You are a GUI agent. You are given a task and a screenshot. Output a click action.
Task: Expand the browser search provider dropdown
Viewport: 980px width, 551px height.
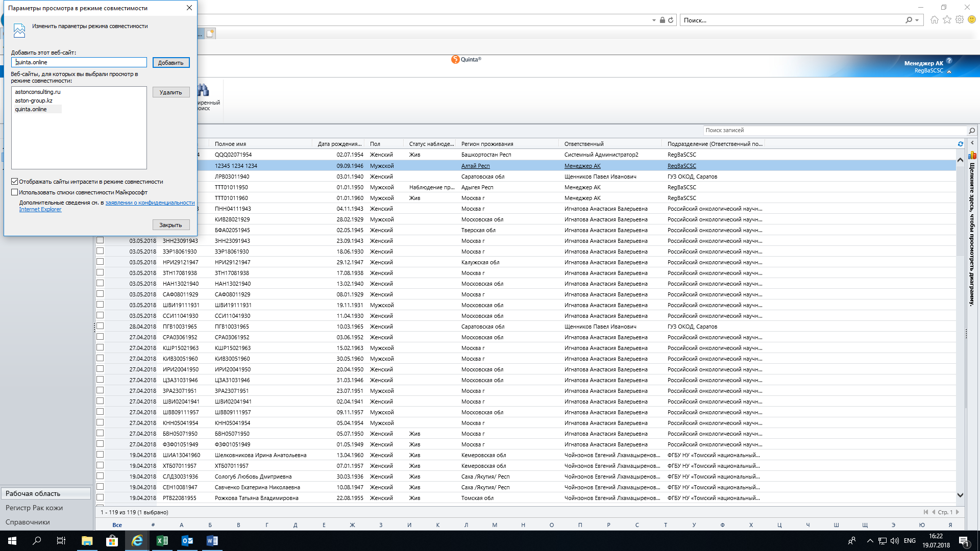coord(917,20)
